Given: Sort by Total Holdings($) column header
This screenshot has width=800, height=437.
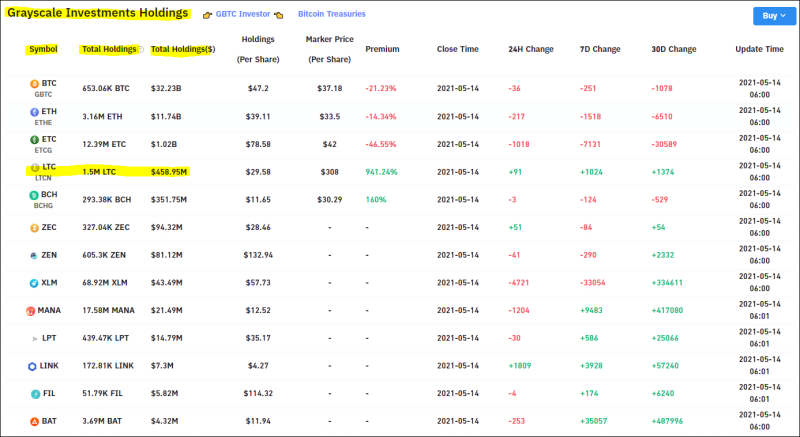Looking at the screenshot, I should coord(183,49).
